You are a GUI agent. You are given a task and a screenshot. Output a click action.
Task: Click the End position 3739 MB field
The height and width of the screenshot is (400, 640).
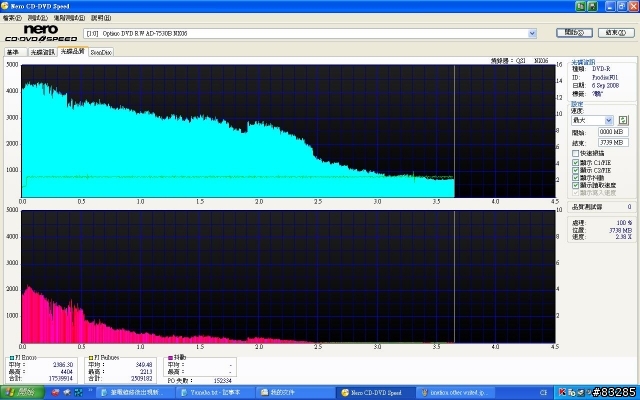(x=613, y=142)
